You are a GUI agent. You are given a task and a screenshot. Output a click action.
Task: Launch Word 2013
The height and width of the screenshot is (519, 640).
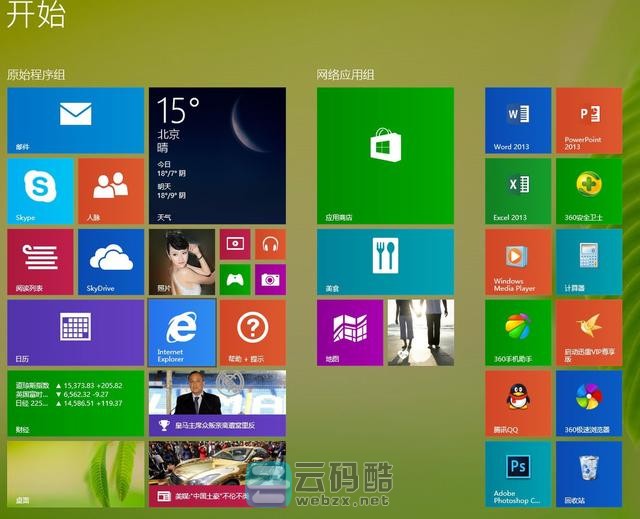pos(518,119)
